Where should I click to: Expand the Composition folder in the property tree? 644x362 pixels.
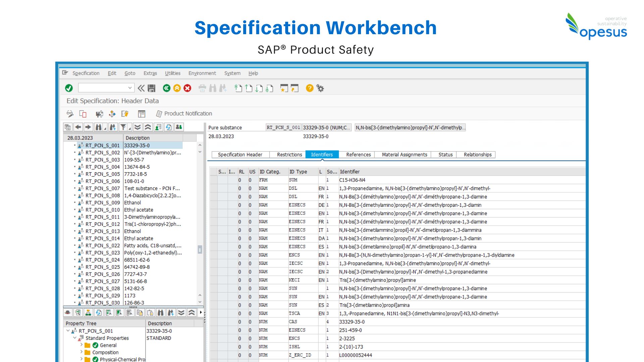click(82, 353)
